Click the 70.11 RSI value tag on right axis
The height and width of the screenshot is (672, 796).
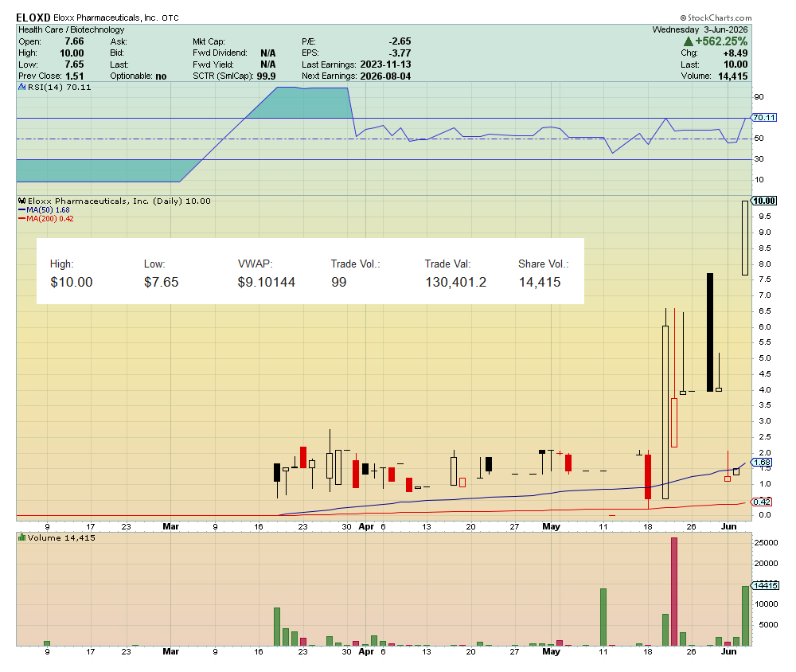pos(764,118)
